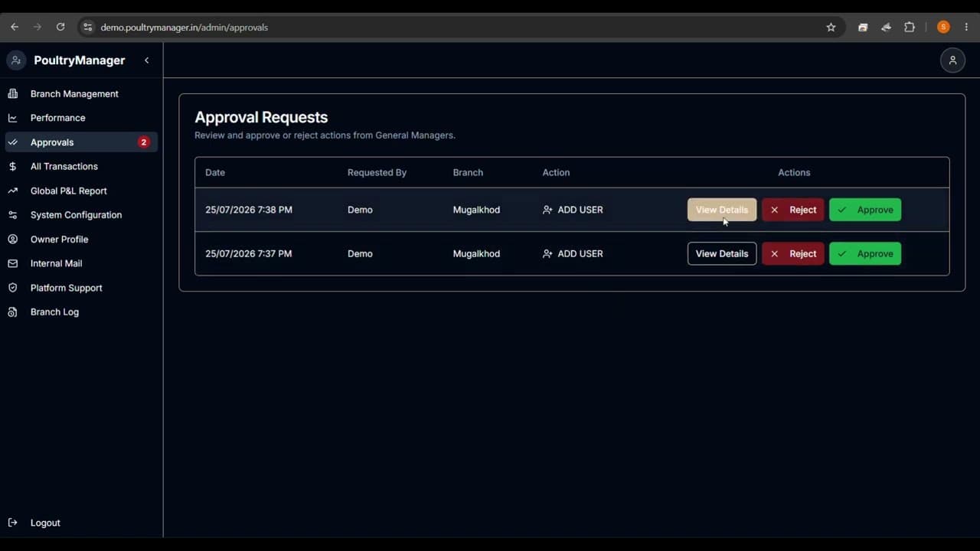This screenshot has height=551, width=980.
Task: Open All Transactions page
Action: (x=81, y=166)
